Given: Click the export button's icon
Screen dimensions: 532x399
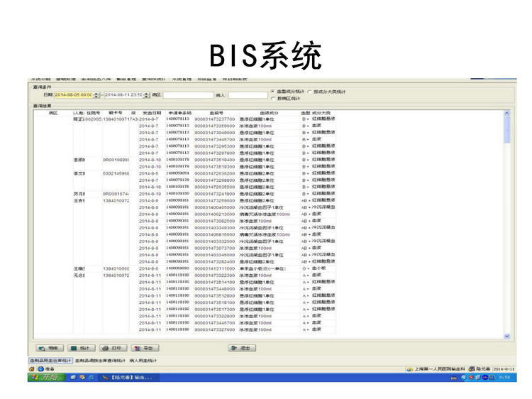Looking at the screenshot, I should (x=138, y=348).
